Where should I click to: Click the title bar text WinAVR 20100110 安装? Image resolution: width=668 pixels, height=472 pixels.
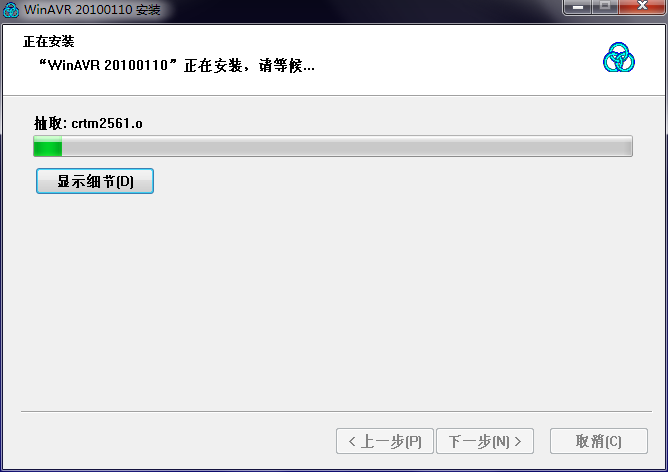click(92, 9)
